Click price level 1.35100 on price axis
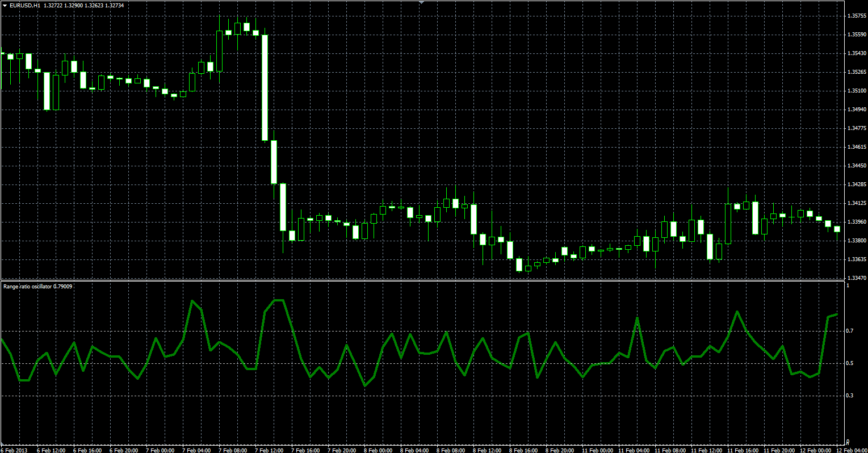 pos(856,91)
